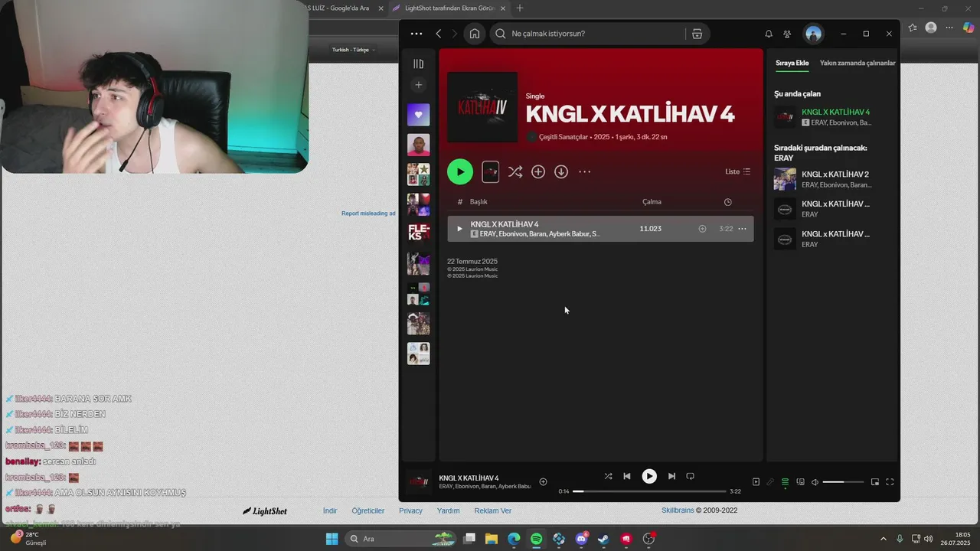The image size is (980, 551).
Task: Open the Connect to a device icon
Action: [800, 482]
